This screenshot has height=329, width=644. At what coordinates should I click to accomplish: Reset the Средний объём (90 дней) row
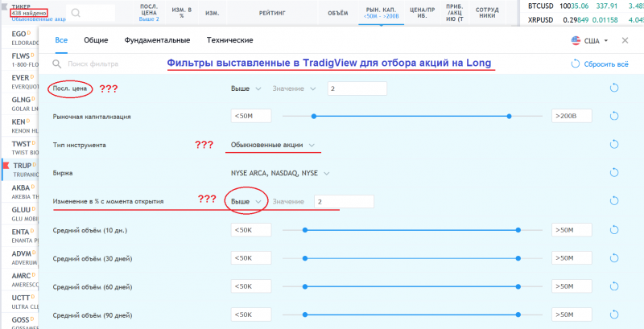click(614, 315)
